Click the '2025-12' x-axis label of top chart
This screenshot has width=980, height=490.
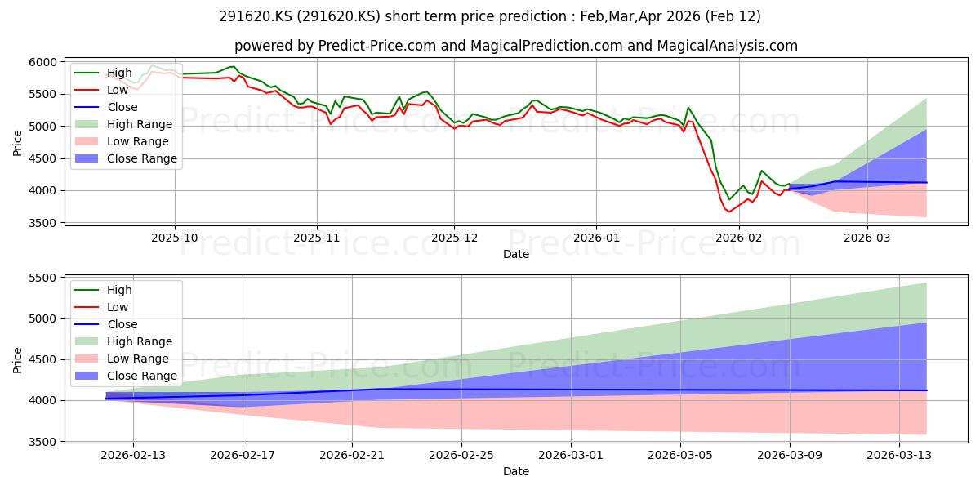point(454,238)
